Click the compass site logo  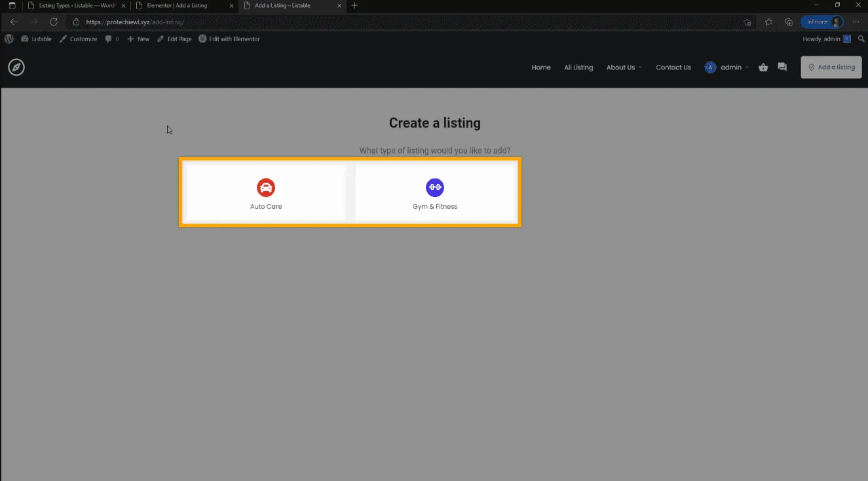pyautogui.click(x=16, y=67)
